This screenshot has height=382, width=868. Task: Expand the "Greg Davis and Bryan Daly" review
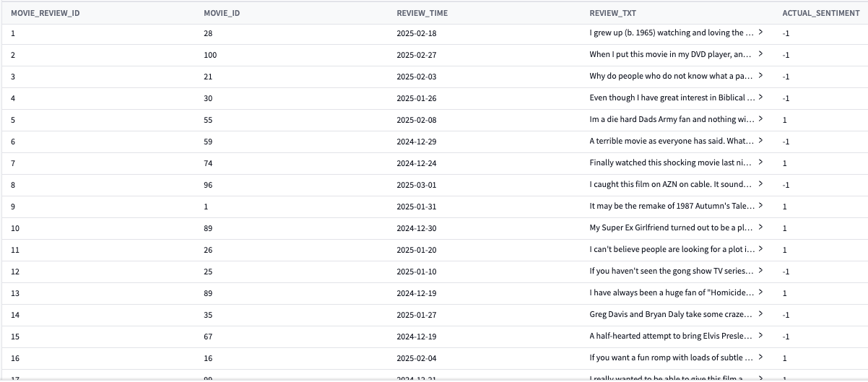pos(761,314)
